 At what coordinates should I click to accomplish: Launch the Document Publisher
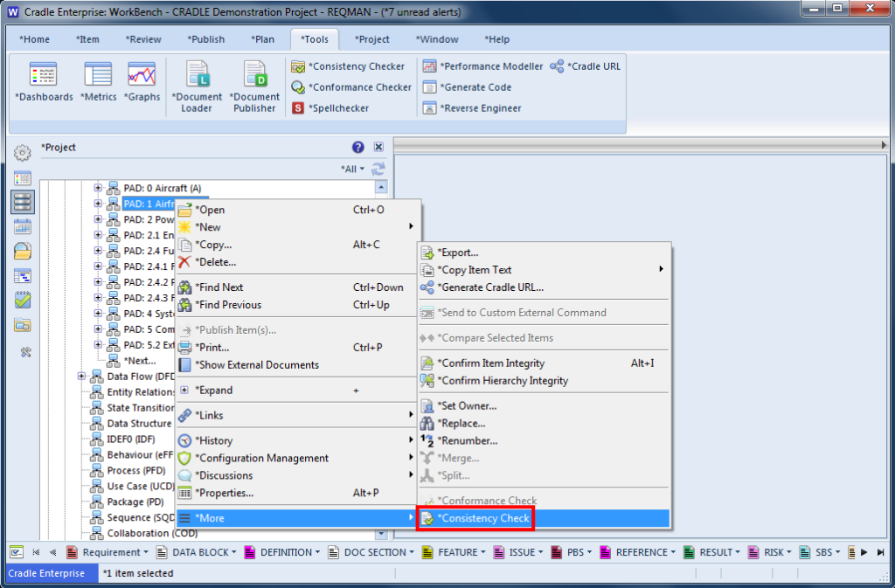point(254,86)
